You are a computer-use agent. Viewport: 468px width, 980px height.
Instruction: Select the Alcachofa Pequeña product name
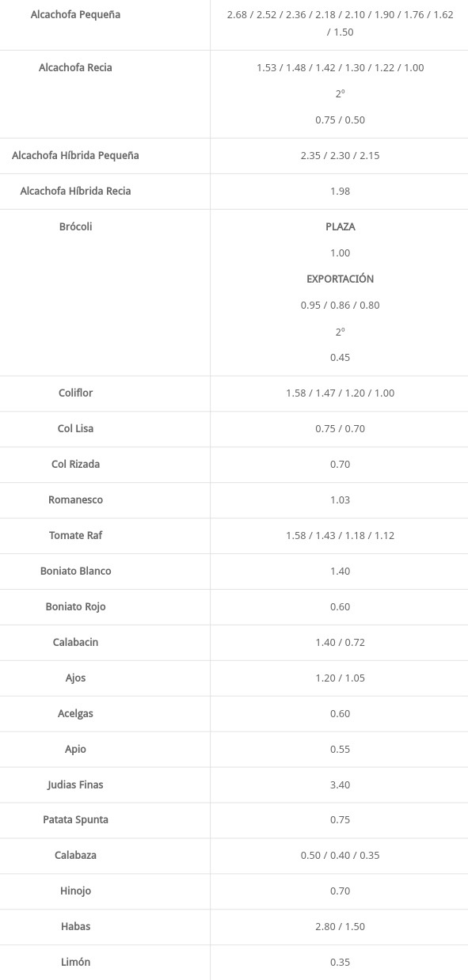[x=76, y=15]
